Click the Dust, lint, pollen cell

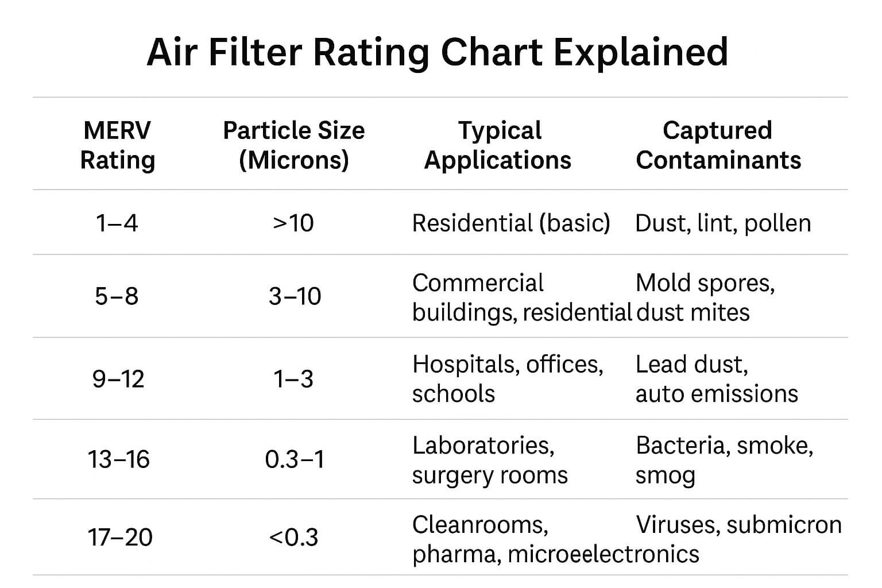point(723,223)
